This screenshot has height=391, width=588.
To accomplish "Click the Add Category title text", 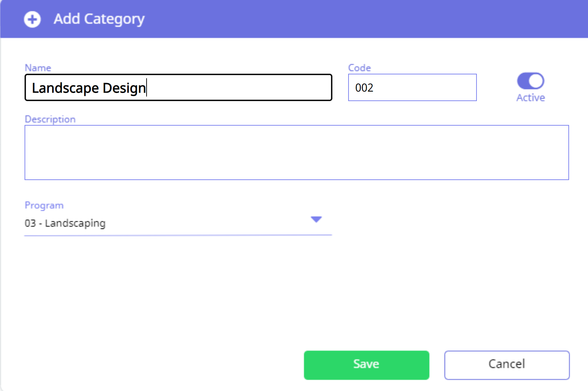I will [99, 19].
